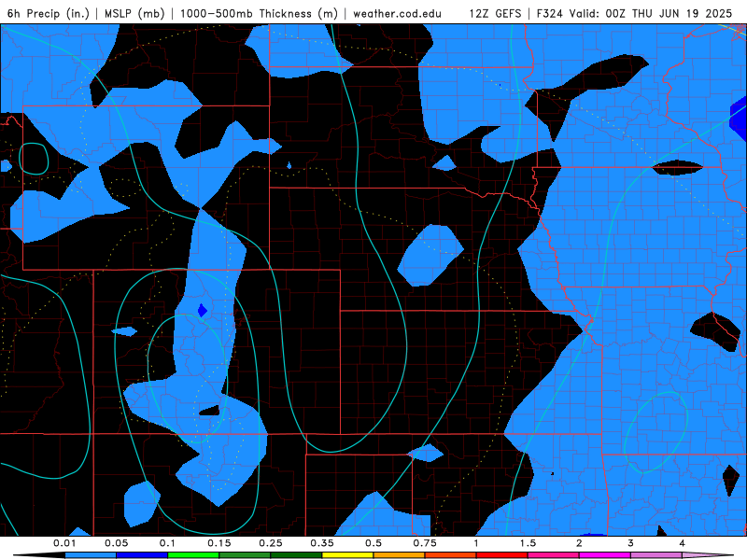Image resolution: width=747 pixels, height=560 pixels.
Task: Click the light blue 0.01–0.05 legend swatch
Action: pos(91,555)
